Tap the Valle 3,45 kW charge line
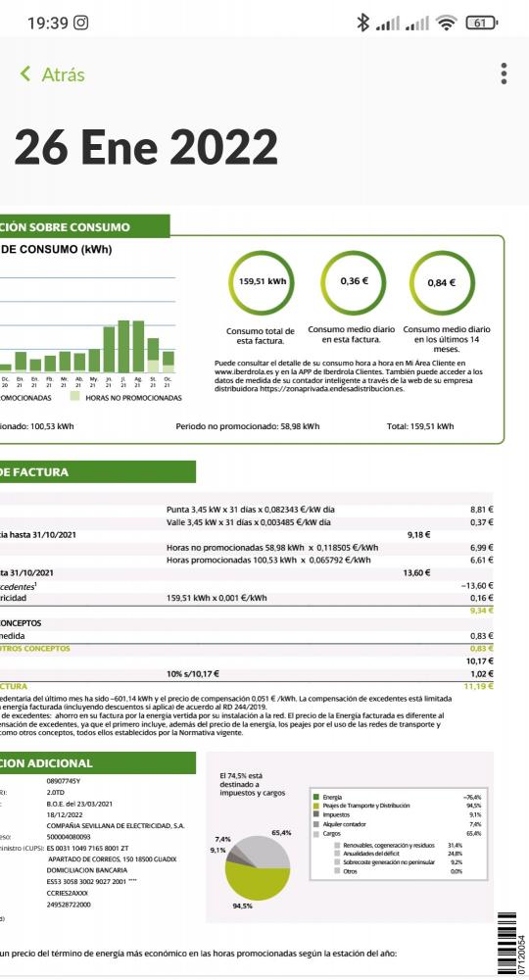529x980 pixels. (x=249, y=522)
